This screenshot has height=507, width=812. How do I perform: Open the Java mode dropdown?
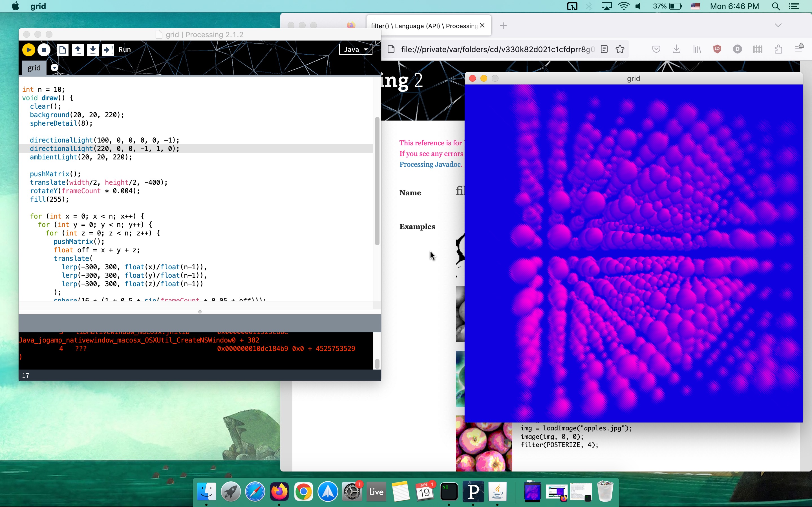pyautogui.click(x=355, y=49)
